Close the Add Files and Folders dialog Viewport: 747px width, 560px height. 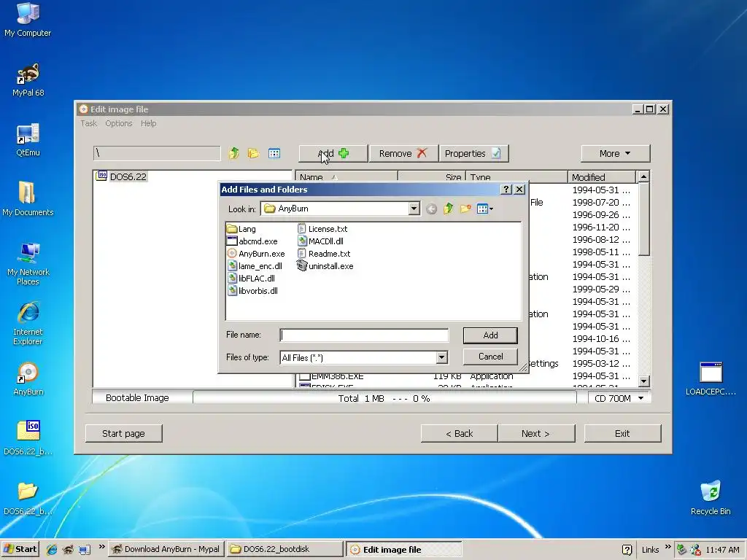(519, 190)
